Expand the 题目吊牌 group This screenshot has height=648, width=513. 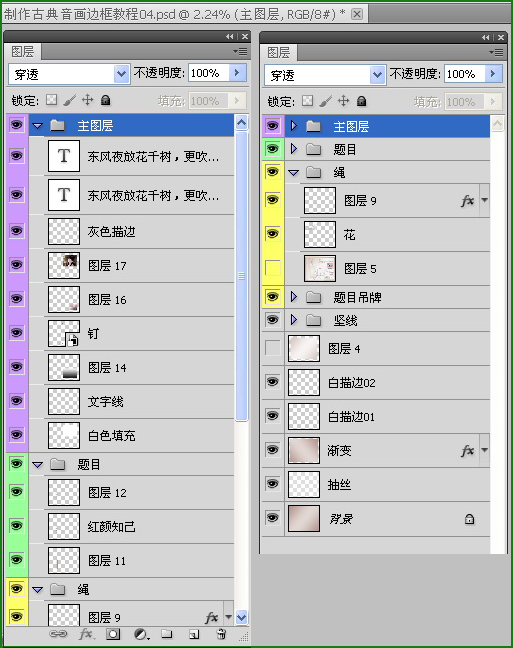pos(293,297)
